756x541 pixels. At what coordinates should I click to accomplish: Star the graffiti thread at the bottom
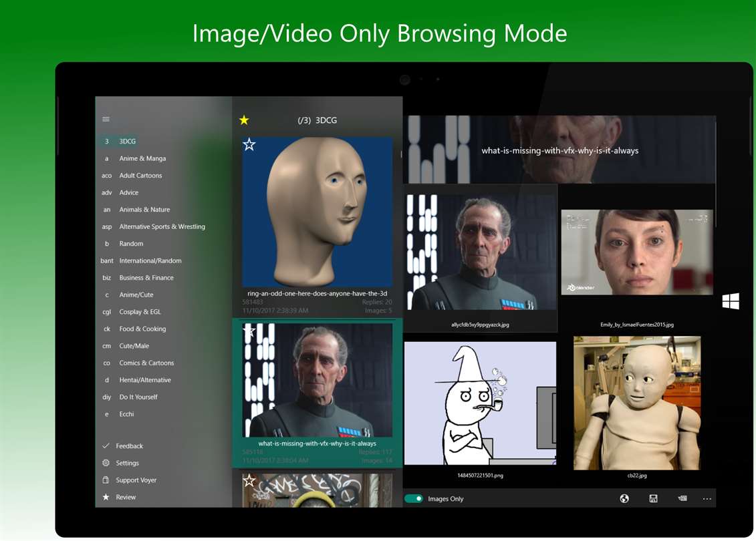pyautogui.click(x=249, y=480)
